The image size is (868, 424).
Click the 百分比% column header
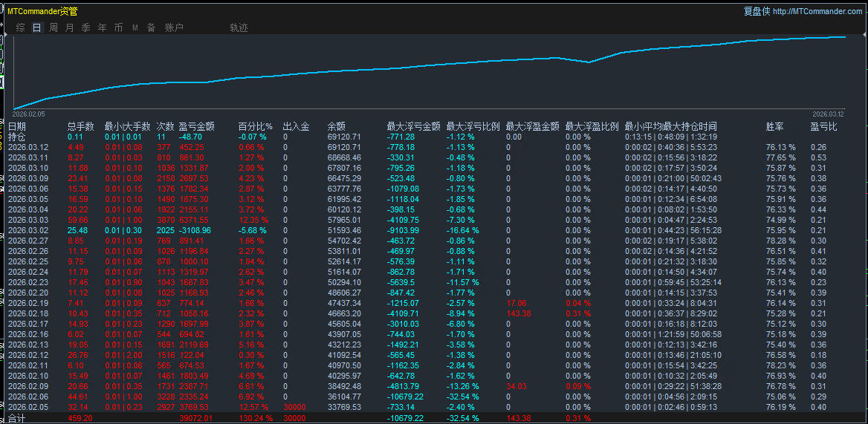(x=255, y=126)
